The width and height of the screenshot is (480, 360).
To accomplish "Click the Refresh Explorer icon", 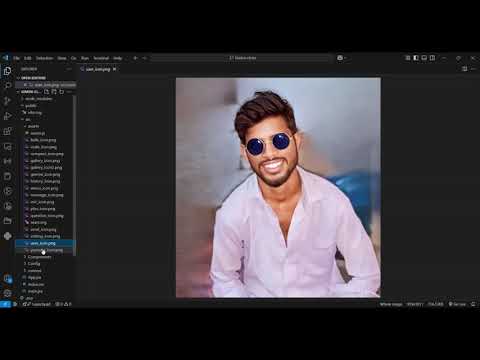I will click(61, 92).
